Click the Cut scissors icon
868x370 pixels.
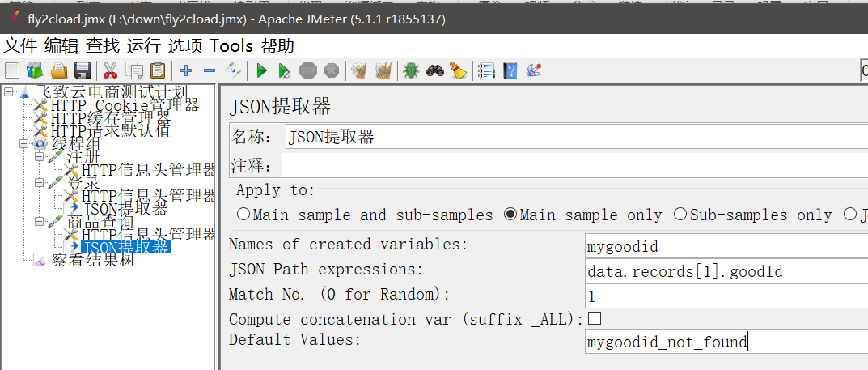click(x=110, y=70)
